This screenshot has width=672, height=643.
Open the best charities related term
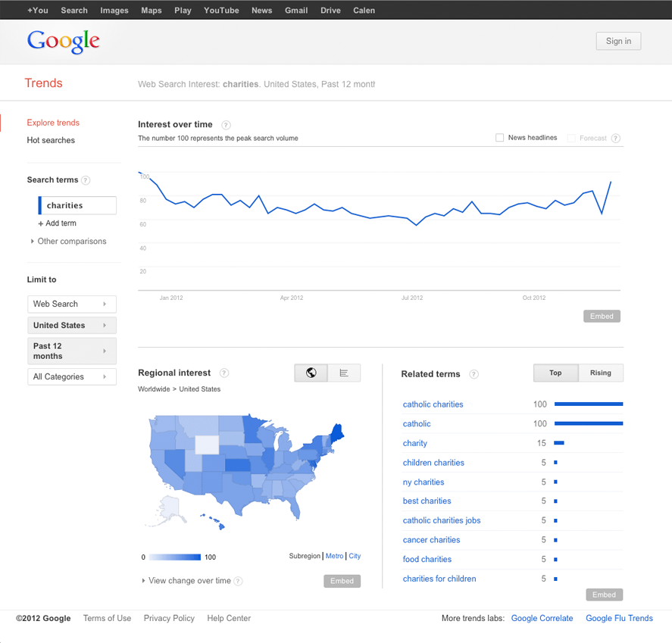click(x=427, y=501)
